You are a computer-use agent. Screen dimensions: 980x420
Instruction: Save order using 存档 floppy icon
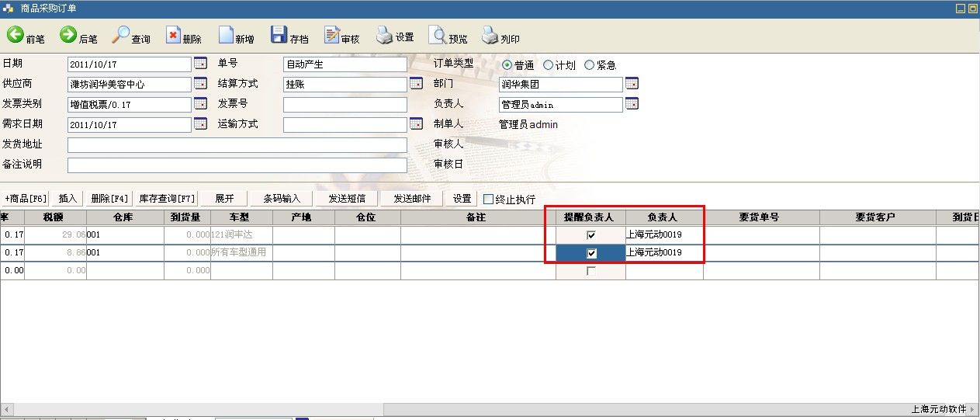tap(279, 35)
